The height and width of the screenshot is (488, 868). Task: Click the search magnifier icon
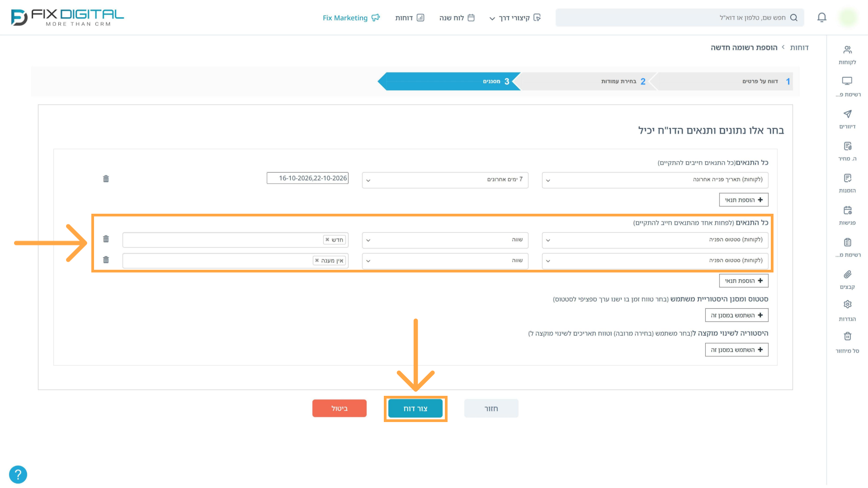(x=793, y=18)
